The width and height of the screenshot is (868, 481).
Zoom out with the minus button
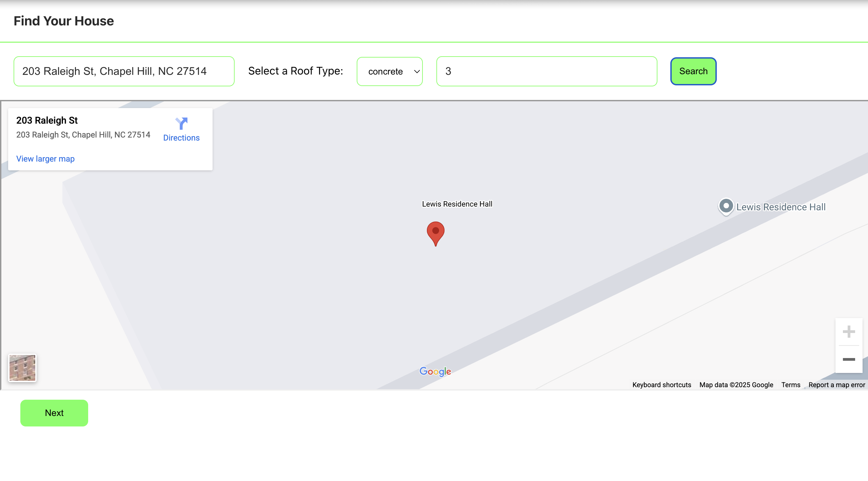[x=849, y=359]
